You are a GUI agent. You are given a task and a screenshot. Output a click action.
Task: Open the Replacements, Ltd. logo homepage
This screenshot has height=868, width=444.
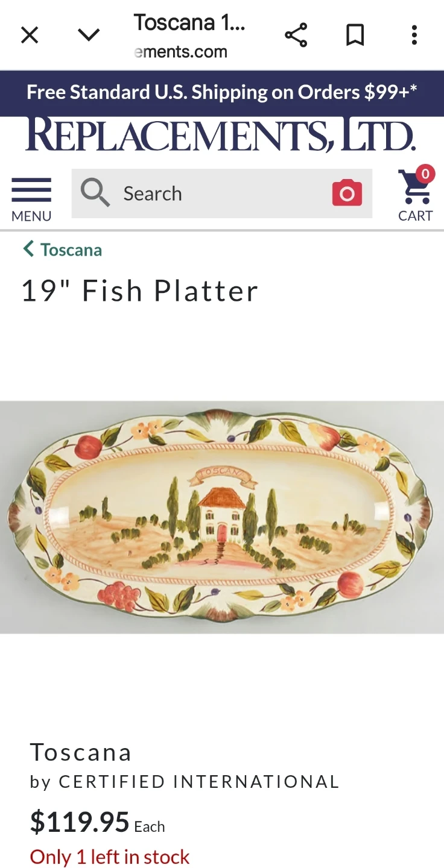tap(221, 134)
